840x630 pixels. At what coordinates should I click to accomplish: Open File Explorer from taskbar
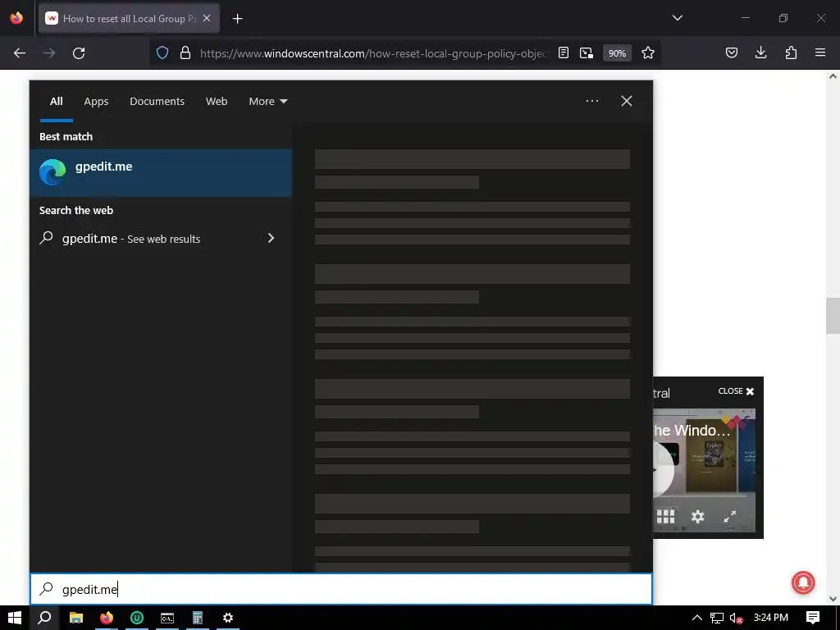coord(76,618)
